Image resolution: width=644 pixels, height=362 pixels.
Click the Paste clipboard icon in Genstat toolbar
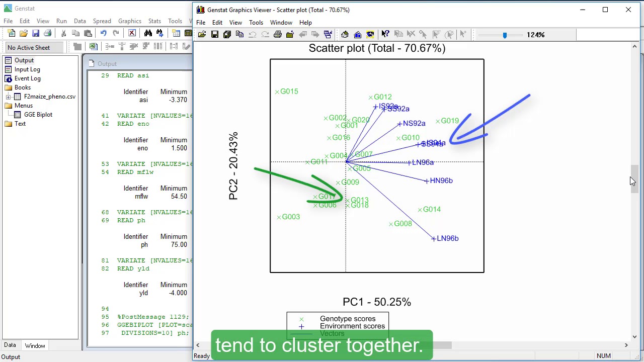[88, 33]
